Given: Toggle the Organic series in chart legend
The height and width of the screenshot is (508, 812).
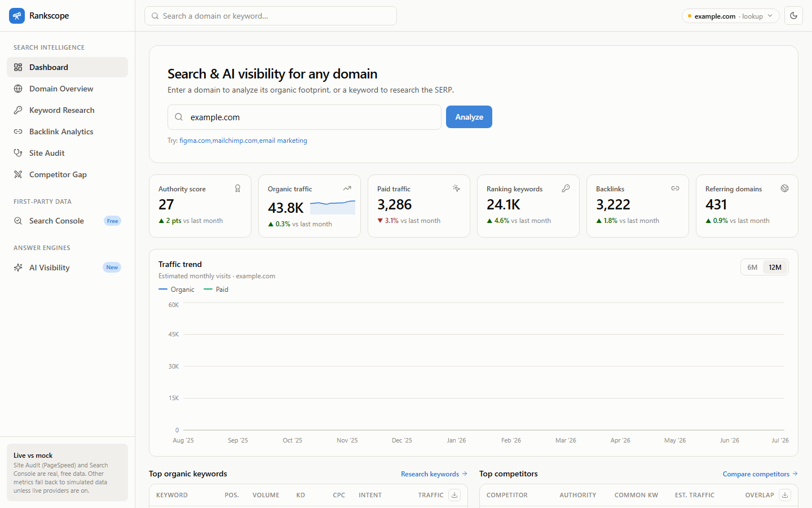Looking at the screenshot, I should coord(176,290).
